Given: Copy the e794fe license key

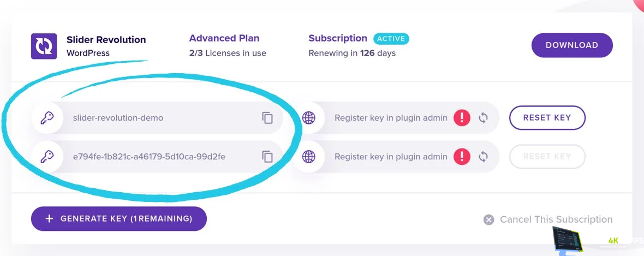Looking at the screenshot, I should [267, 157].
